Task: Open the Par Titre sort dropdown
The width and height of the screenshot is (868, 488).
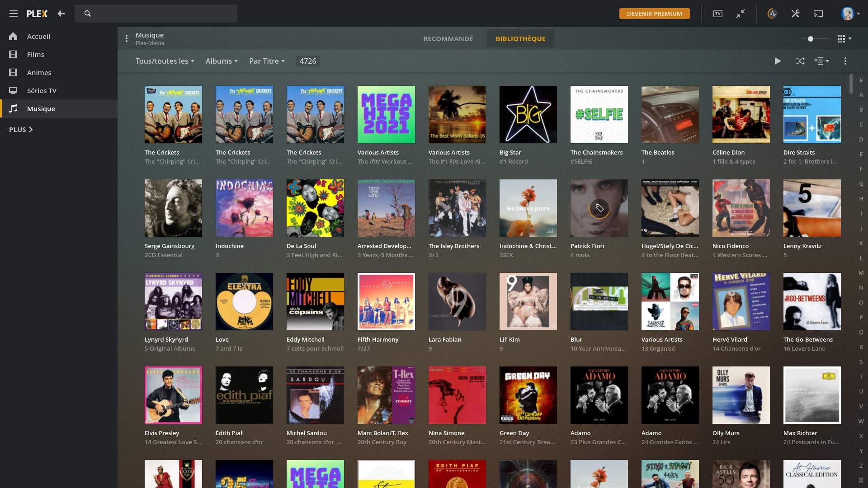Action: click(267, 61)
